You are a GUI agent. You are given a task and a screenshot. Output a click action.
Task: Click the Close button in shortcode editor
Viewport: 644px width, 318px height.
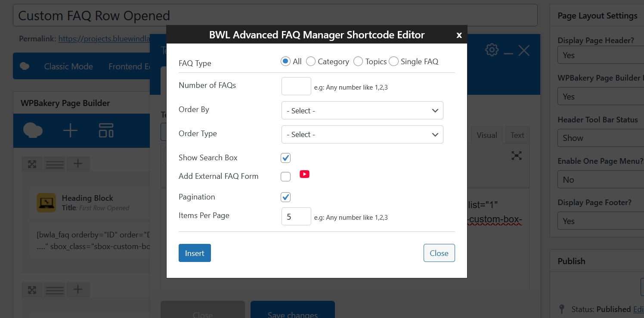439,253
